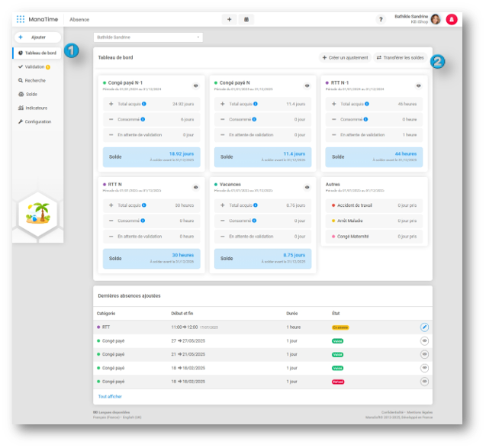Expand Total acquis plus in RTT N-1

(x=333, y=104)
